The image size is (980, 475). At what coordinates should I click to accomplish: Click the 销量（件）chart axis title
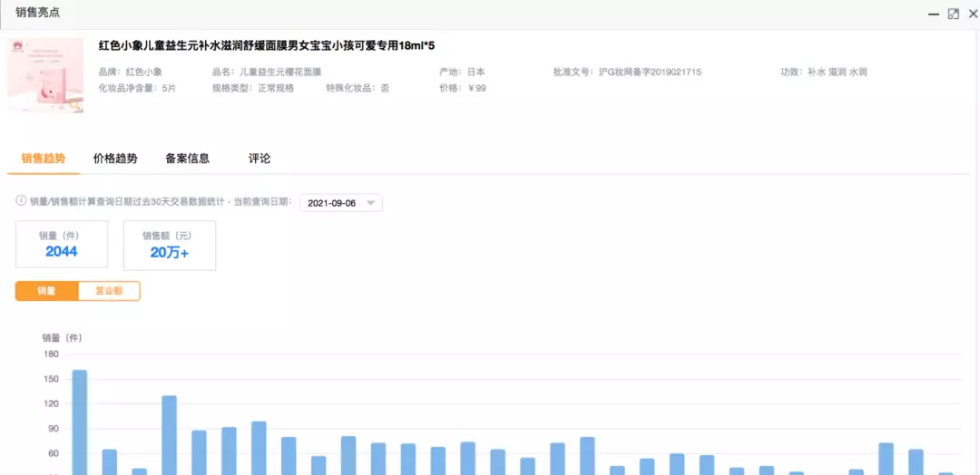[62, 338]
